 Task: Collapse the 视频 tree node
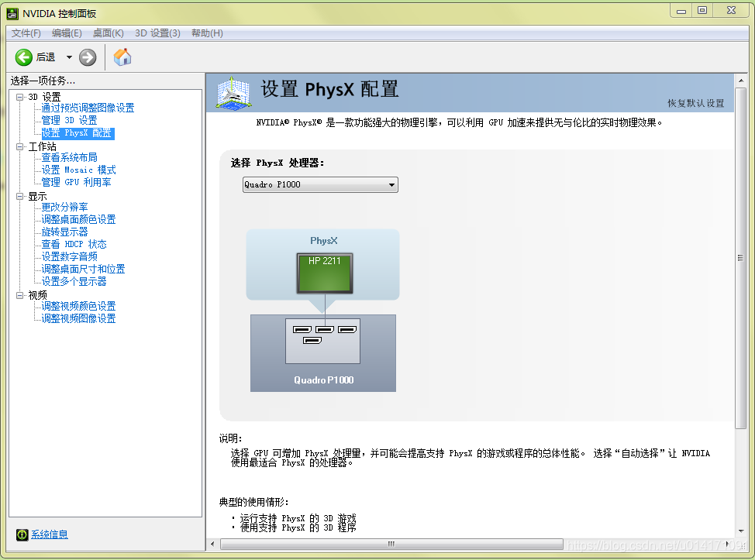coord(19,295)
